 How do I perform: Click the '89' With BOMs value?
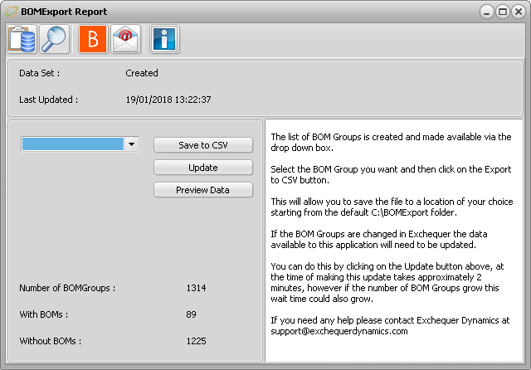(191, 314)
